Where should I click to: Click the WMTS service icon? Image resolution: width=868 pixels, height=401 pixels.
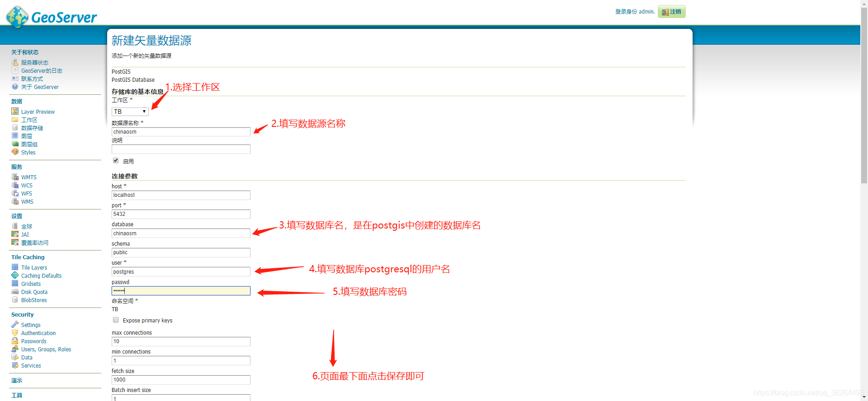point(15,177)
